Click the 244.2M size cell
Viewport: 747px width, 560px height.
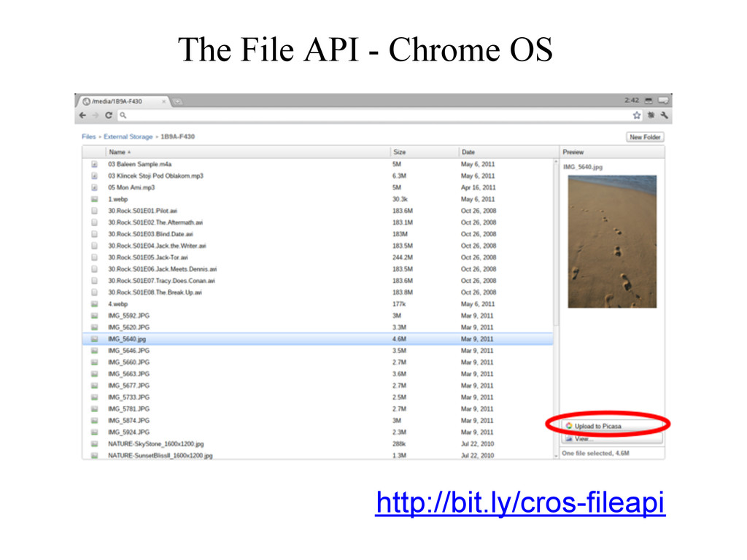point(403,257)
